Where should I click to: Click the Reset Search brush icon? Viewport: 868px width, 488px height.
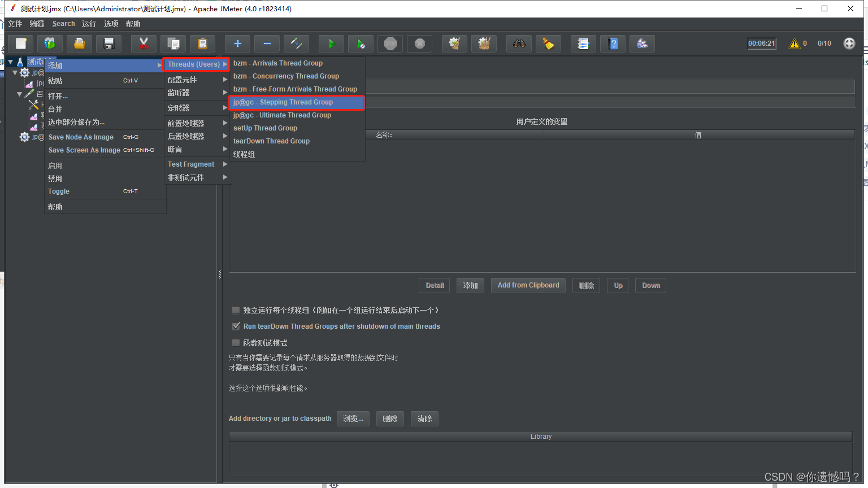tap(549, 43)
